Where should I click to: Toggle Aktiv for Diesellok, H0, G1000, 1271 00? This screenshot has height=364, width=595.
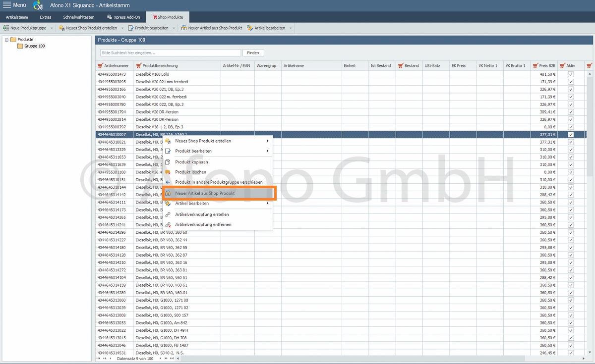click(x=571, y=300)
